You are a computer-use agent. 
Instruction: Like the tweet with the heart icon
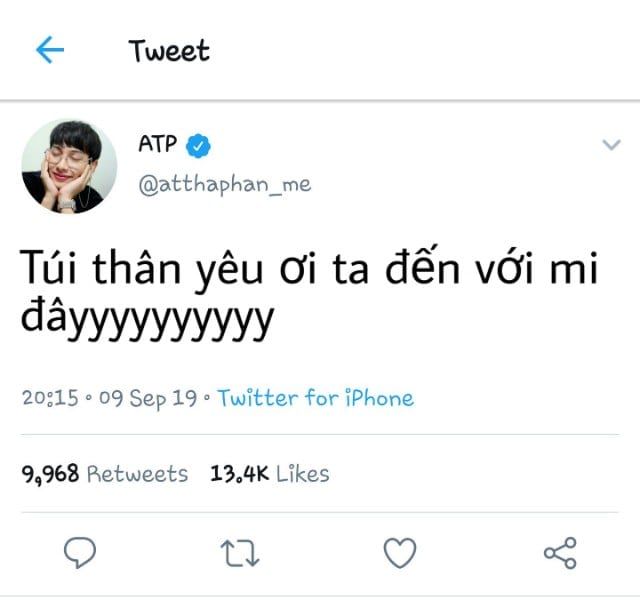400,553
